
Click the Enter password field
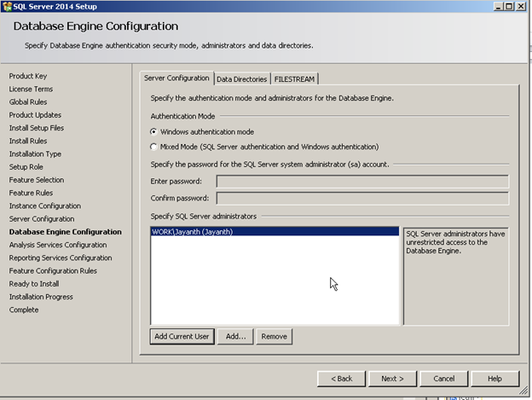pyautogui.click(x=362, y=181)
